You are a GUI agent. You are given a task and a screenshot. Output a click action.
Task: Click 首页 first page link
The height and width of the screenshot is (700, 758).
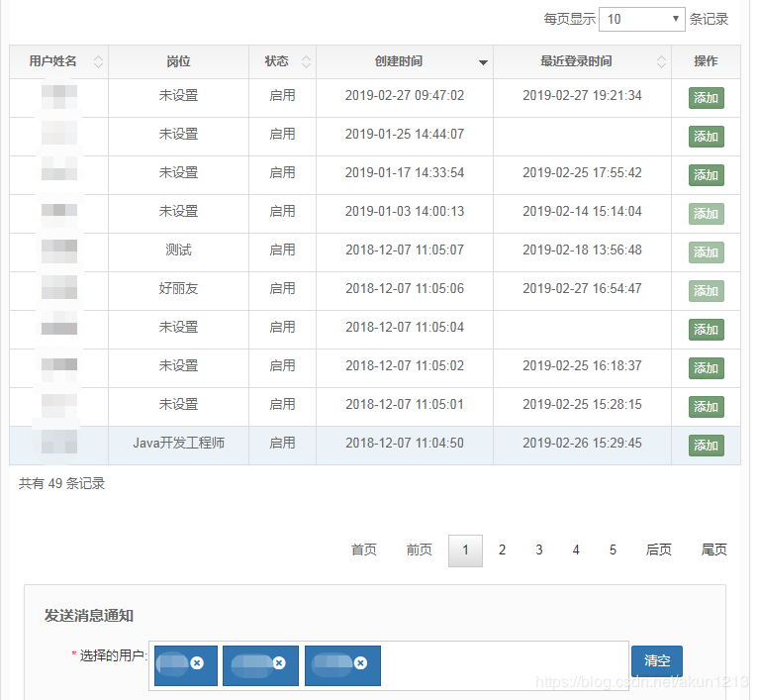(x=363, y=550)
